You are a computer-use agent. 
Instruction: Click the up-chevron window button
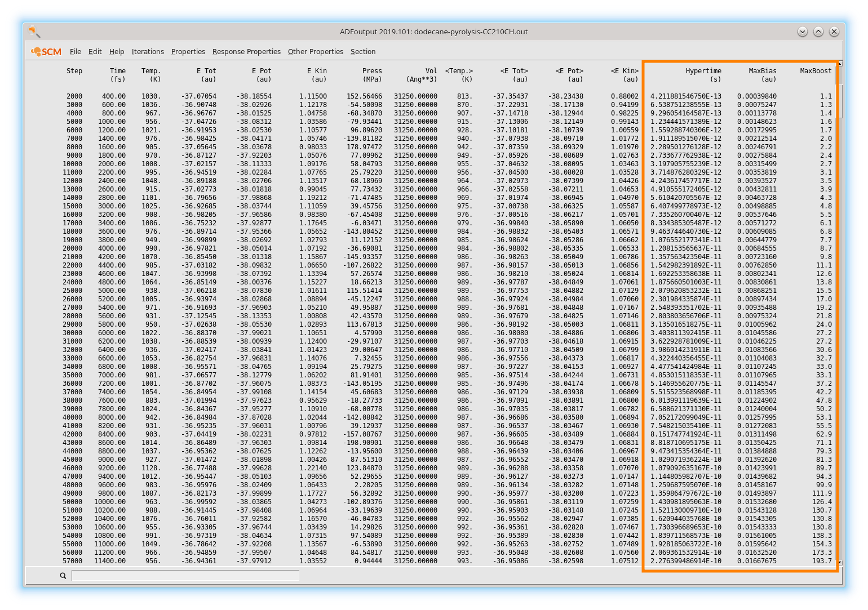[818, 32]
